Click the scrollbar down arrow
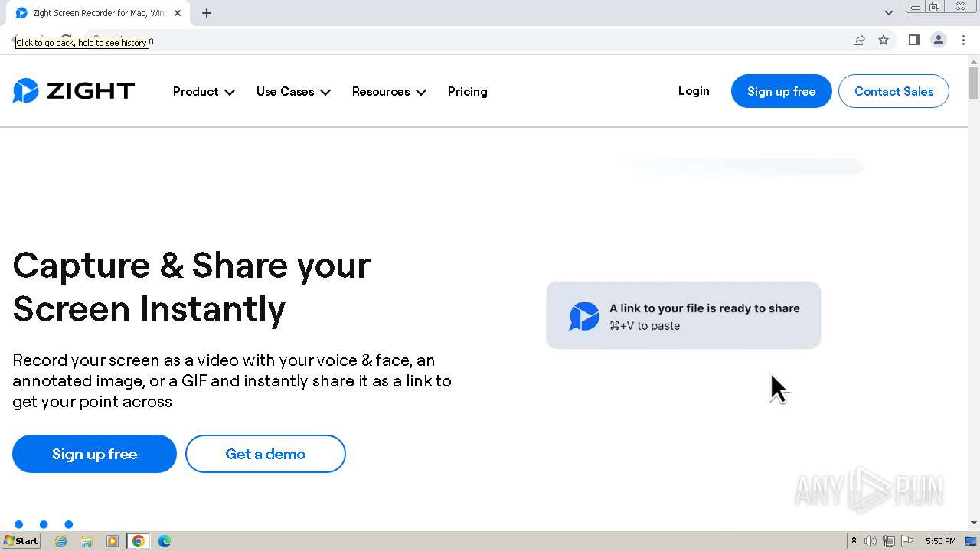Image resolution: width=980 pixels, height=551 pixels. click(974, 523)
